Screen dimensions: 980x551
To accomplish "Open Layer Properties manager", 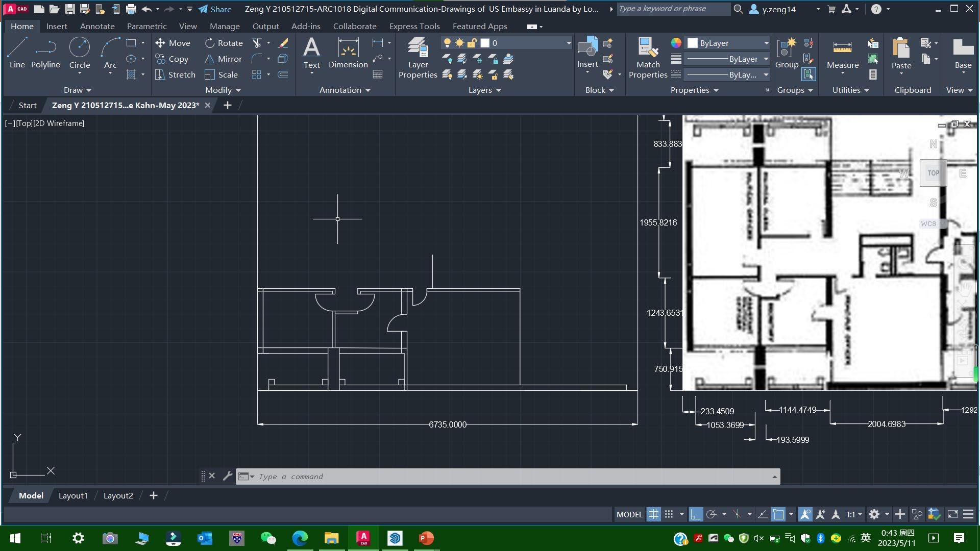I will [418, 58].
